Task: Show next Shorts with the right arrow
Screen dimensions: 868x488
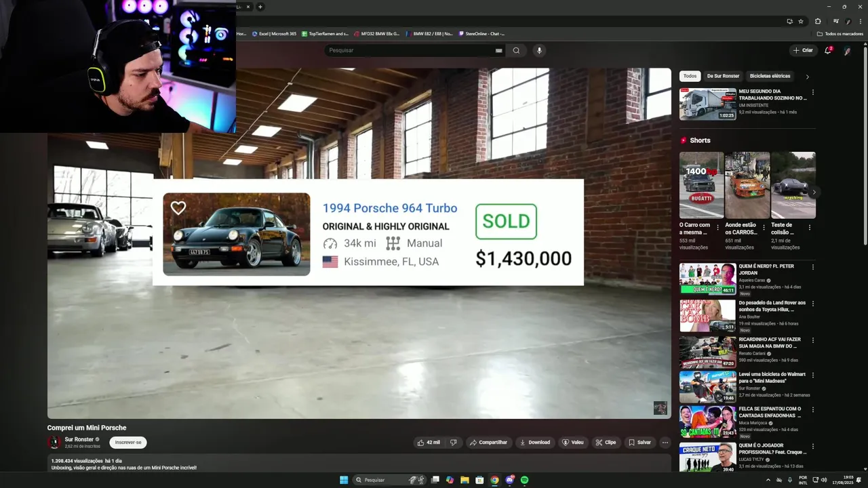Action: click(x=814, y=192)
